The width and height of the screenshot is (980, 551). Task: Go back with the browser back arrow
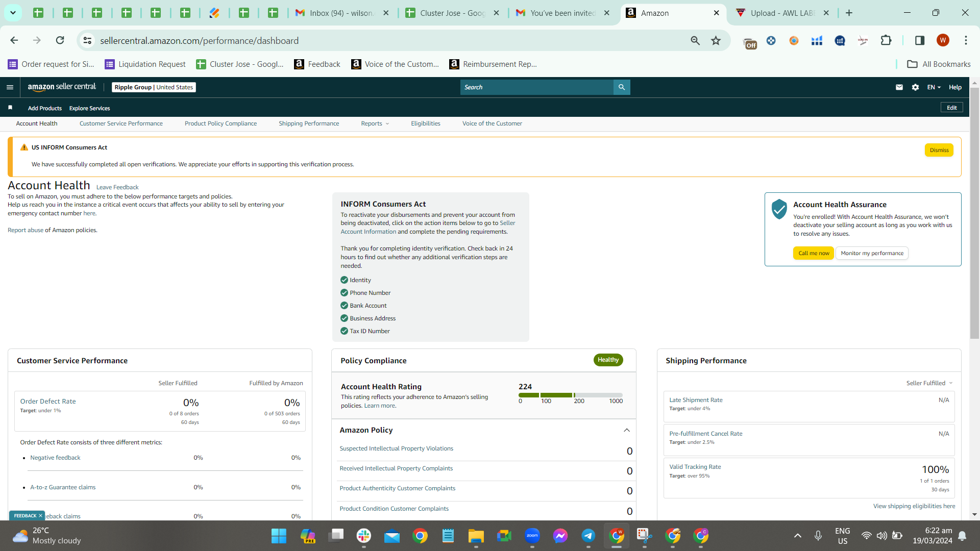tap(14, 40)
